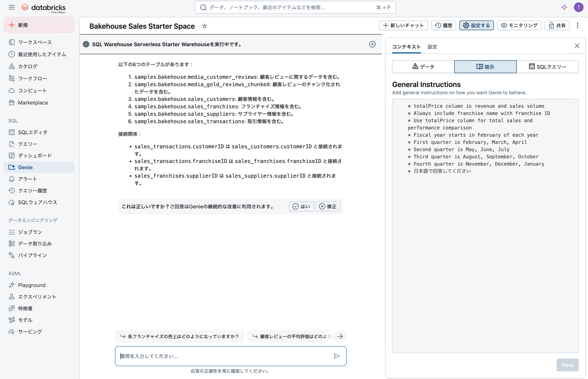Switch to コンテキスト tab
The width and height of the screenshot is (588, 379).
pyautogui.click(x=406, y=47)
